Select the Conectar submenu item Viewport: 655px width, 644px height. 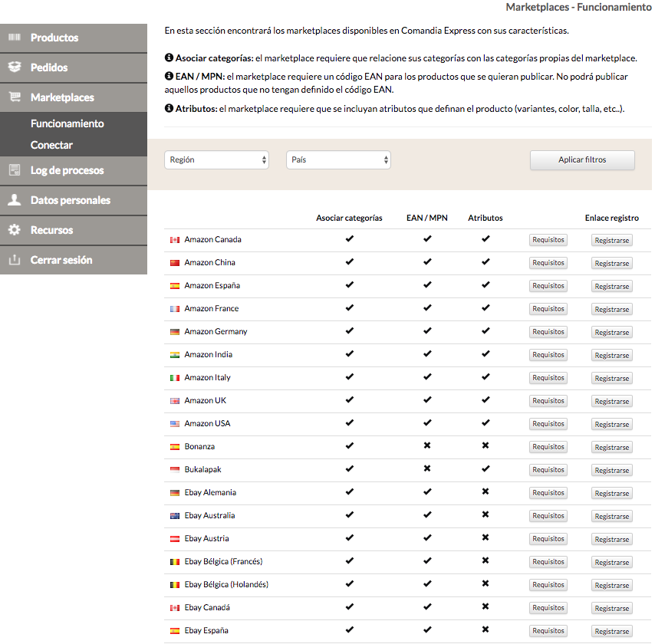click(x=51, y=145)
